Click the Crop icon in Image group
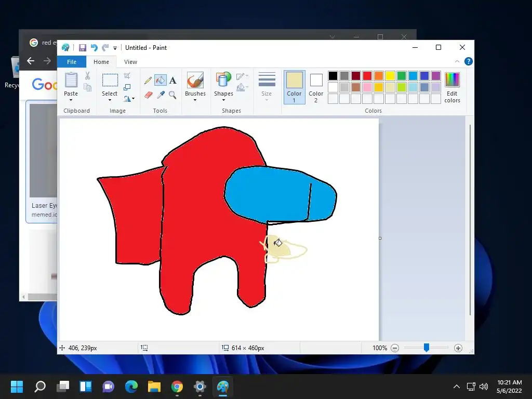The height and width of the screenshot is (399, 532). (x=127, y=76)
